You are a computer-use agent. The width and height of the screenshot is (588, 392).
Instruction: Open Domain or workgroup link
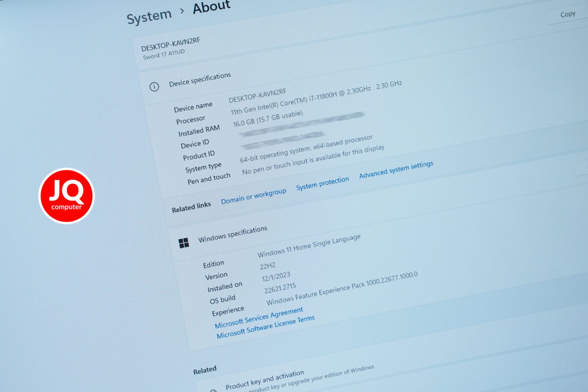tap(254, 196)
